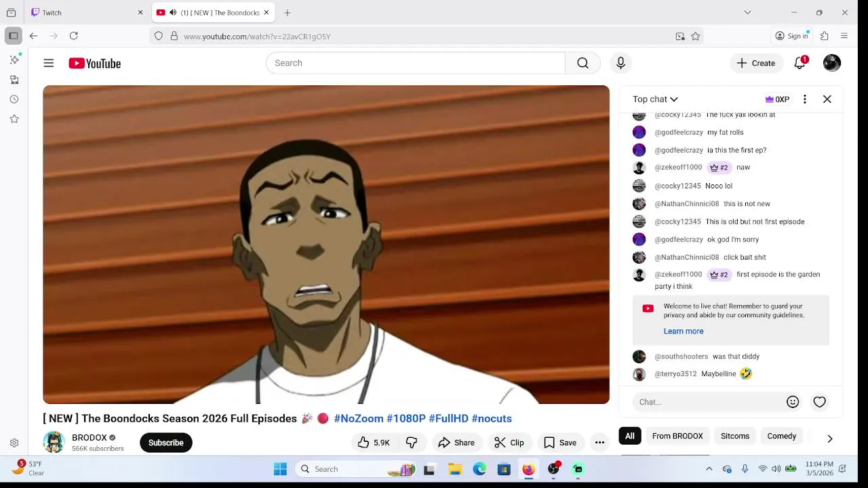
Task: Open File Explorer from the taskbar
Action: click(x=454, y=469)
